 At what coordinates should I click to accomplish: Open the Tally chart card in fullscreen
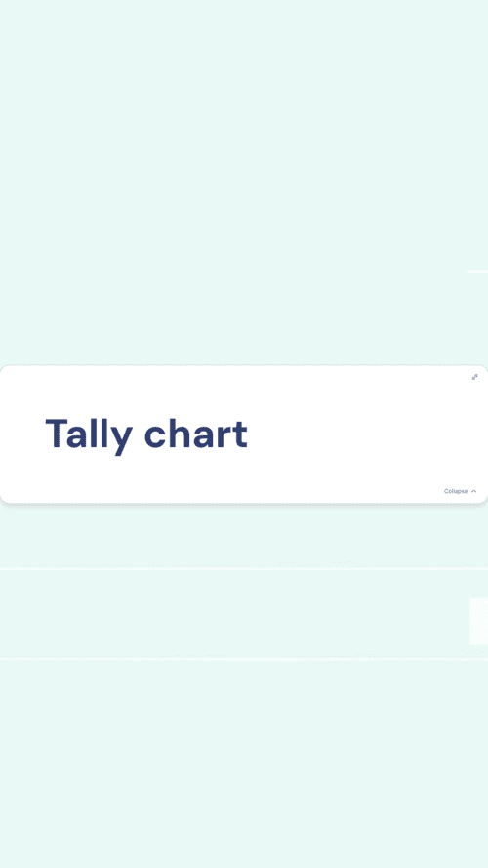click(474, 377)
